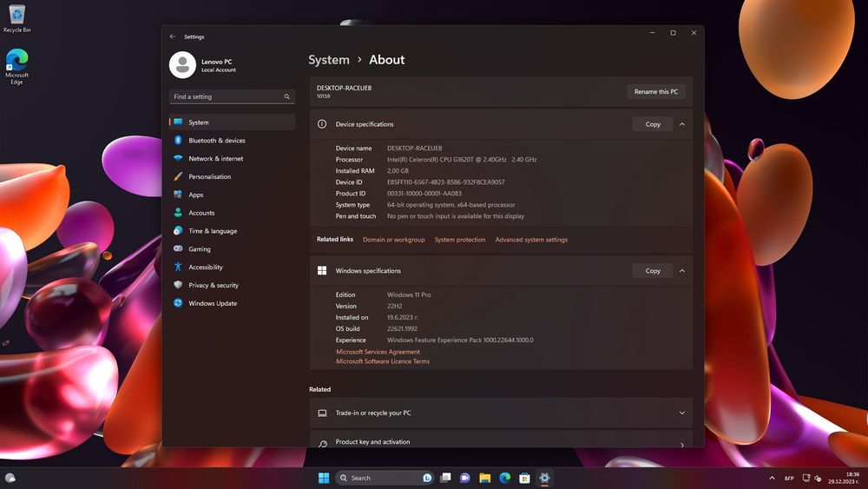Open the Chat app on the taskbar
The width and height of the screenshot is (868, 489).
click(465, 478)
